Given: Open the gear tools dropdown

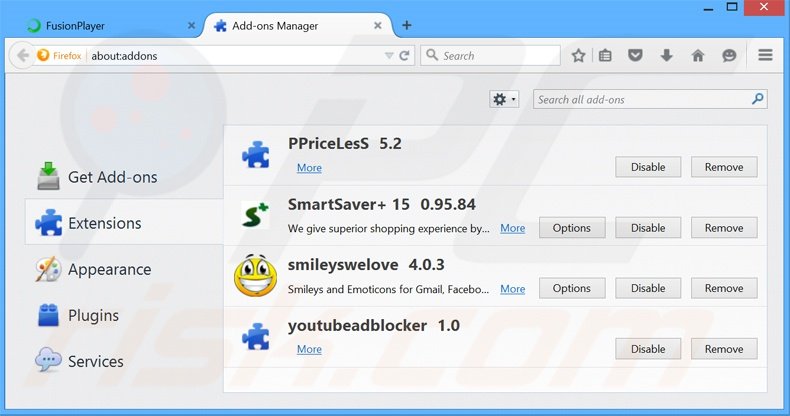Looking at the screenshot, I should (x=503, y=99).
